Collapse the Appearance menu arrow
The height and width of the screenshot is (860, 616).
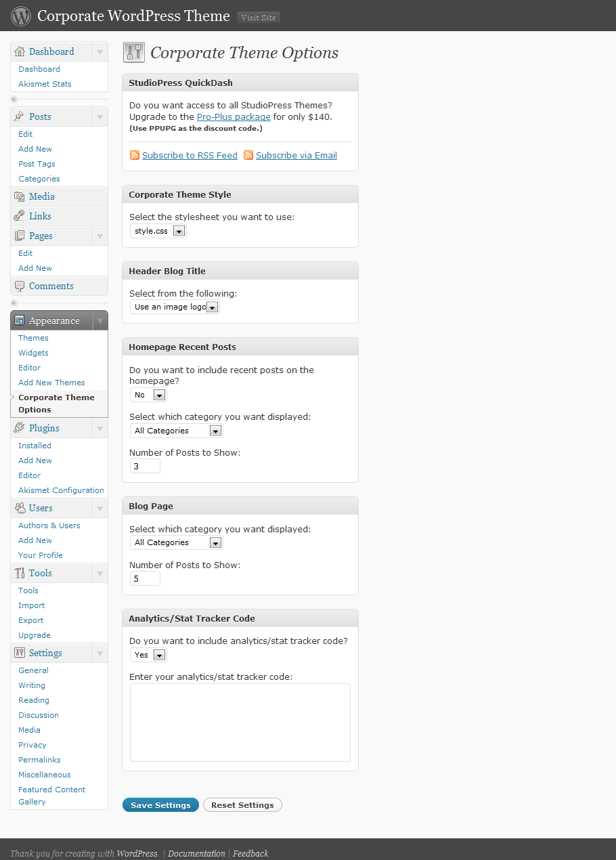(100, 320)
